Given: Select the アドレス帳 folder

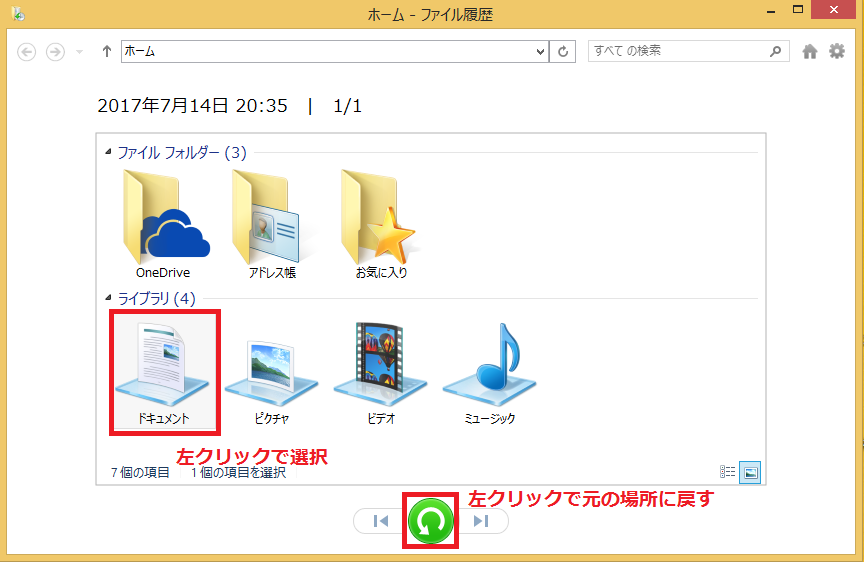Looking at the screenshot, I should click(x=272, y=224).
